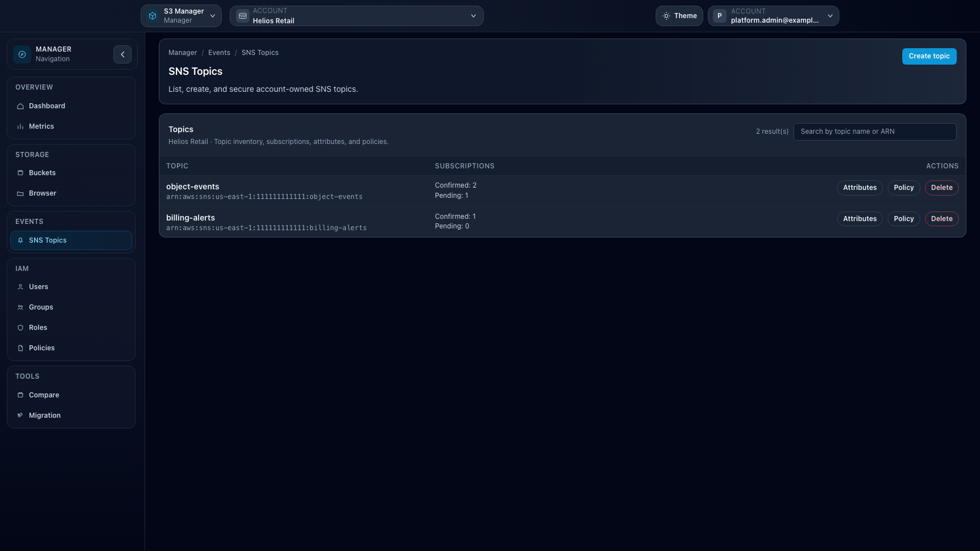Navigate to Events via the breadcrumb
The width and height of the screenshot is (980, 551).
219,52
